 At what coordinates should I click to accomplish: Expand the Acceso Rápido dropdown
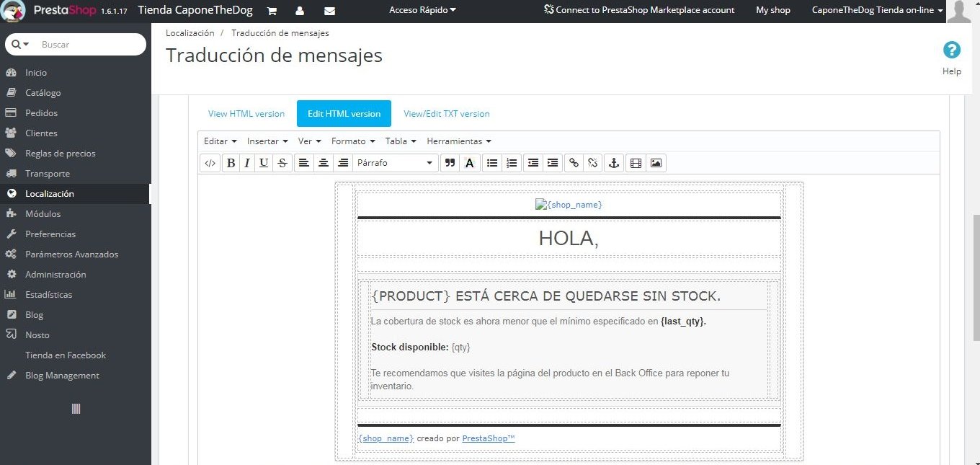[422, 10]
